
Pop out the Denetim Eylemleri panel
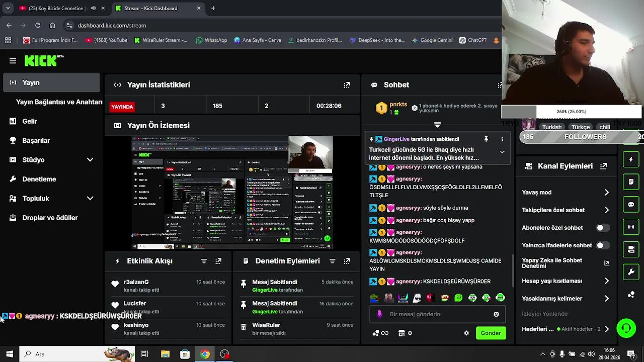tap(347, 261)
